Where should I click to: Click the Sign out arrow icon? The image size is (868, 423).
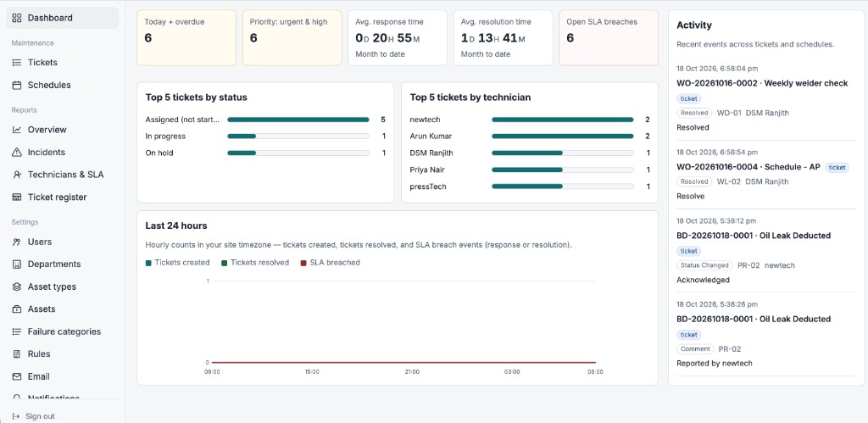(16, 416)
